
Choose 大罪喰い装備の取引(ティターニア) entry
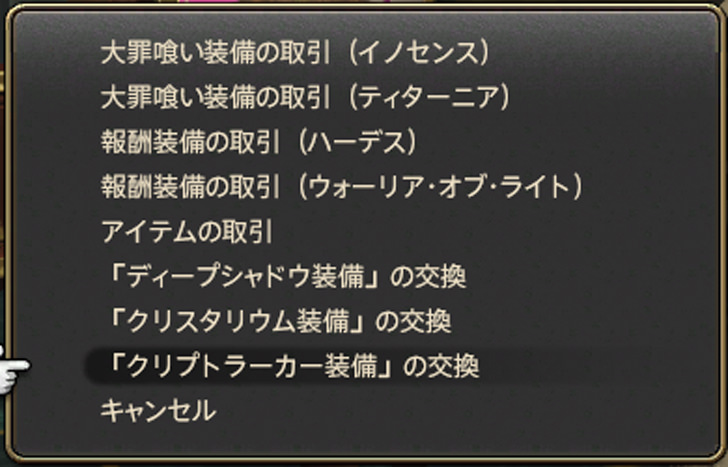306,97
